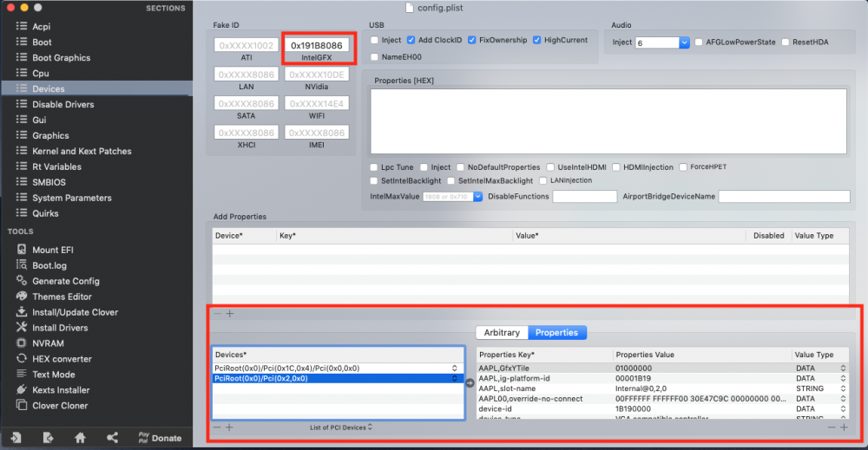Uncheck the FixOwnership checkbox

471,40
